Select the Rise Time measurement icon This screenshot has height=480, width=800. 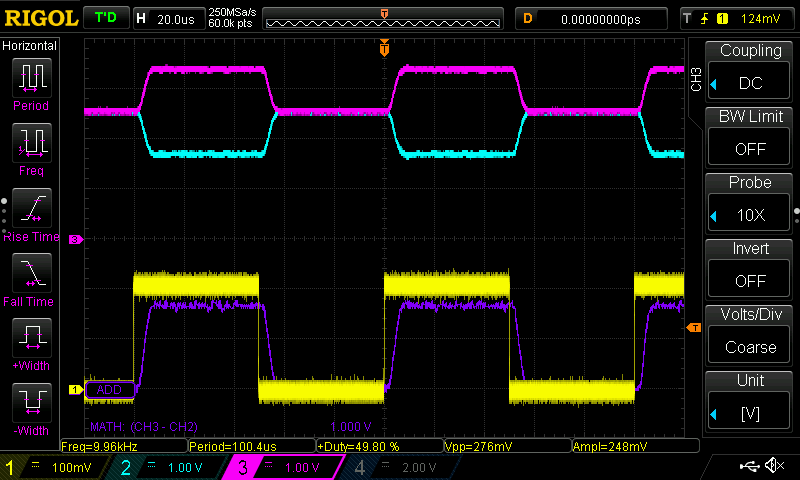[x=32, y=208]
